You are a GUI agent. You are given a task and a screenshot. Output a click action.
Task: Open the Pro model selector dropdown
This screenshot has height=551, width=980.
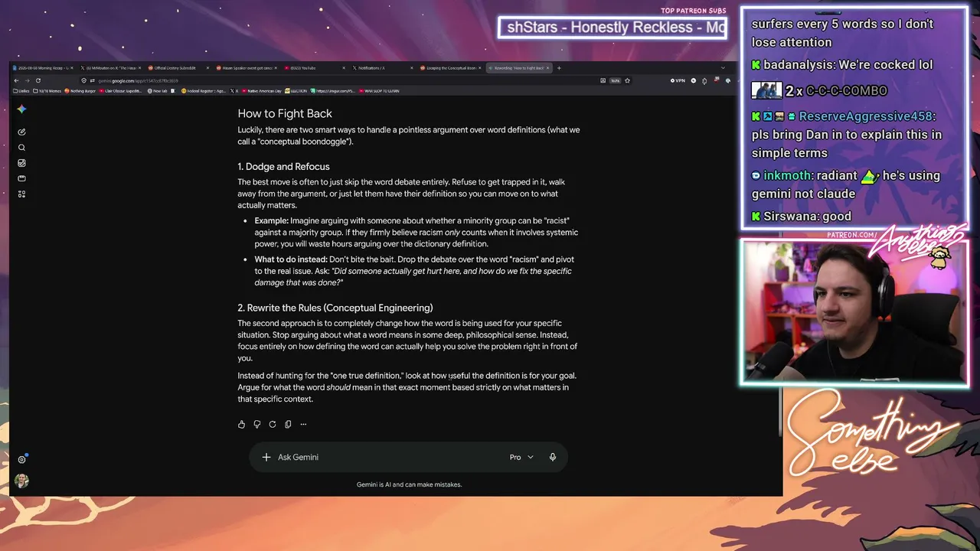(x=521, y=457)
